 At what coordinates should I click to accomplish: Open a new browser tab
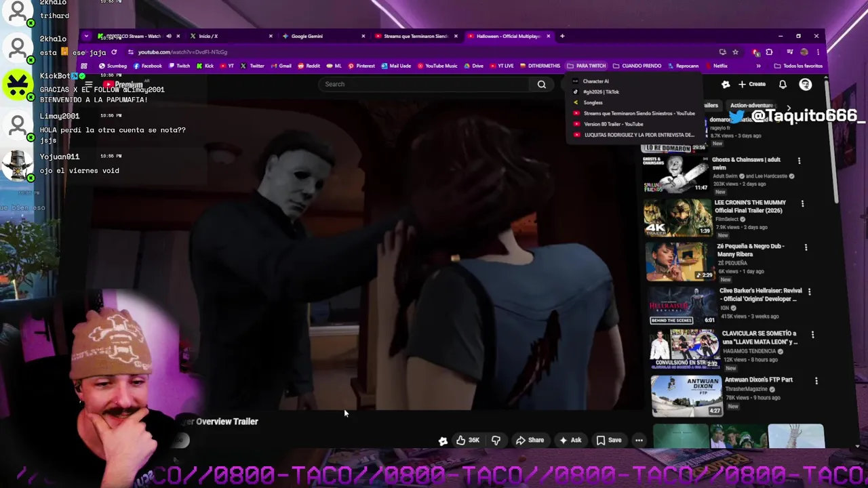[562, 36]
